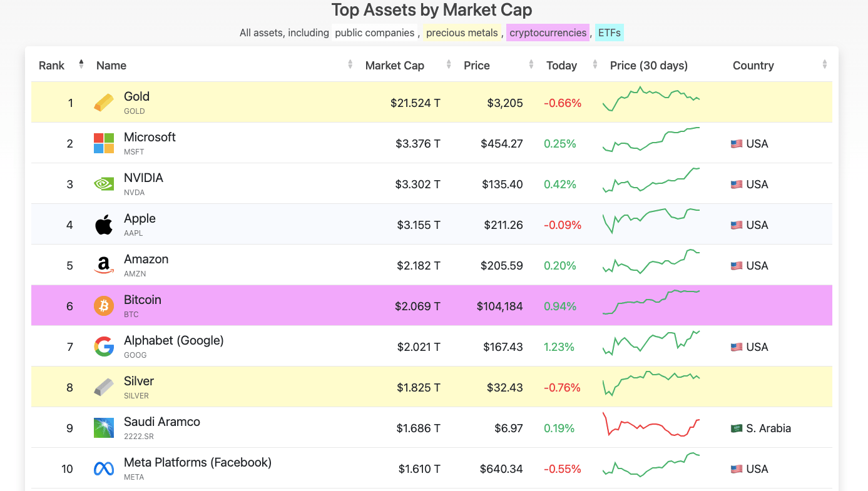This screenshot has width=868, height=491.
Task: Click Silver's -0.76% daily change
Action: 563,388
